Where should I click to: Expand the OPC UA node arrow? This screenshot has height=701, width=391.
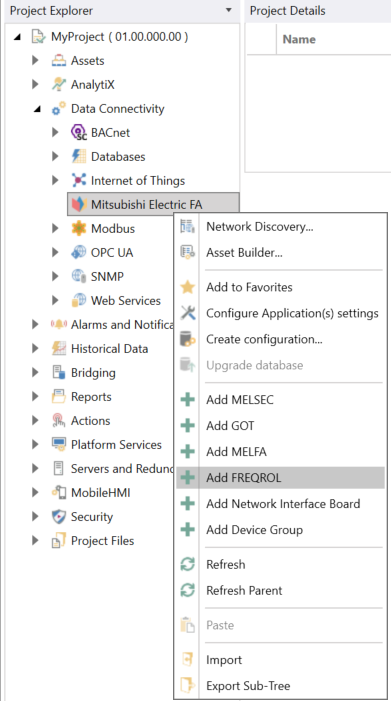click(x=55, y=253)
